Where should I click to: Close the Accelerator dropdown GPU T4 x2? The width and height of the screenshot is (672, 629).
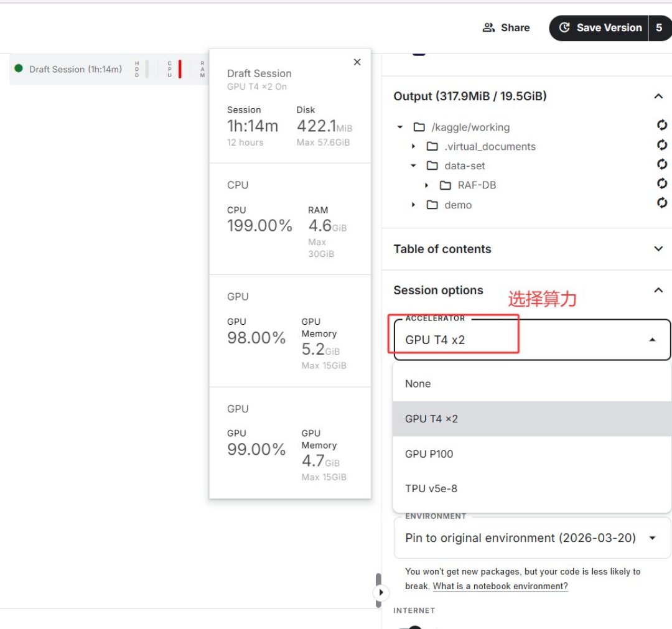[x=532, y=340]
